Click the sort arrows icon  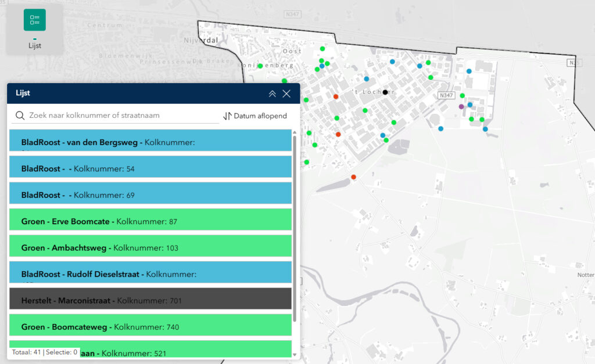227,116
